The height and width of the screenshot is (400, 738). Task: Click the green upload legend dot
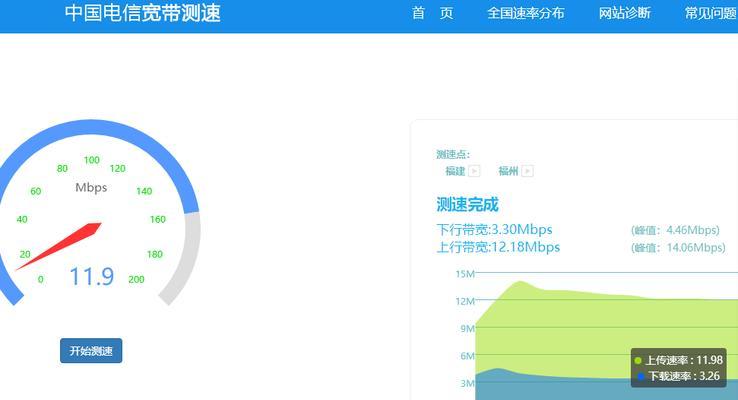click(x=638, y=360)
